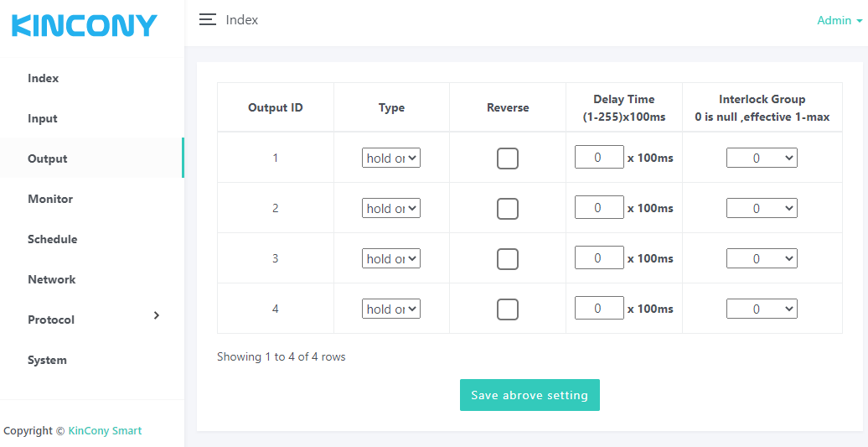The height and width of the screenshot is (447, 868).
Task: Toggle Reverse checkbox for Output 2
Action: click(x=508, y=209)
